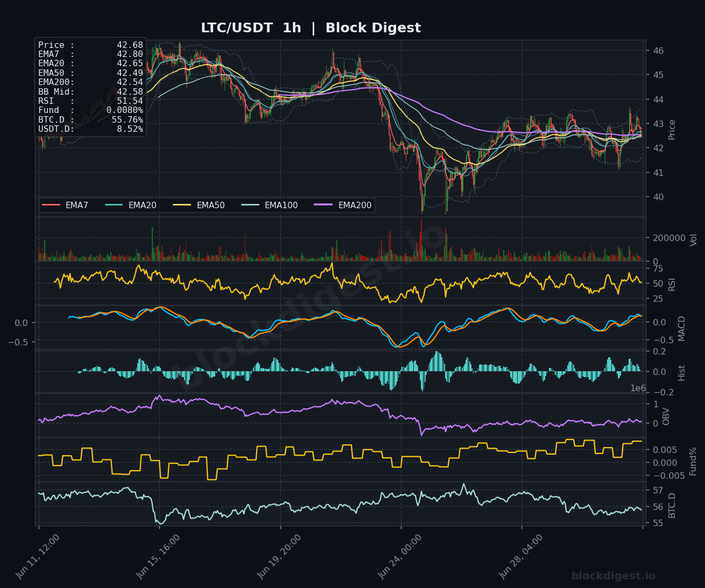Click the price axis tick 41
This screenshot has height=588, width=705.
pyautogui.click(x=658, y=173)
